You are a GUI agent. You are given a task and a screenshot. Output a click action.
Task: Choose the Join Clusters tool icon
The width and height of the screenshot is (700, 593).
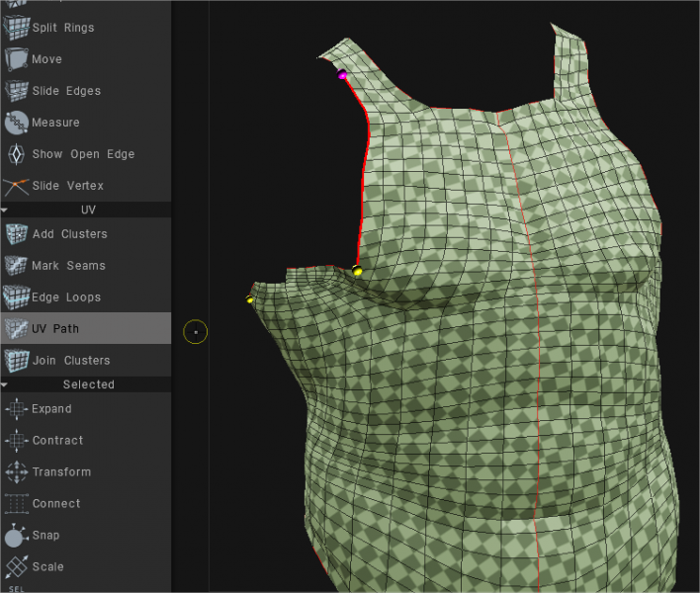click(x=16, y=361)
